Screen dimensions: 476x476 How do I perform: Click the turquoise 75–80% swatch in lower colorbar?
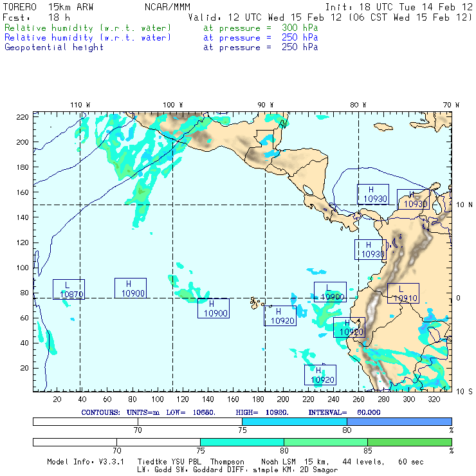pyautogui.click(x=242, y=442)
